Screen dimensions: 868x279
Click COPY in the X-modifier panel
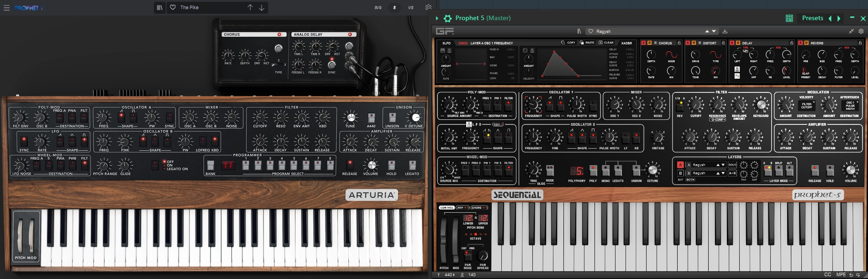(x=568, y=43)
